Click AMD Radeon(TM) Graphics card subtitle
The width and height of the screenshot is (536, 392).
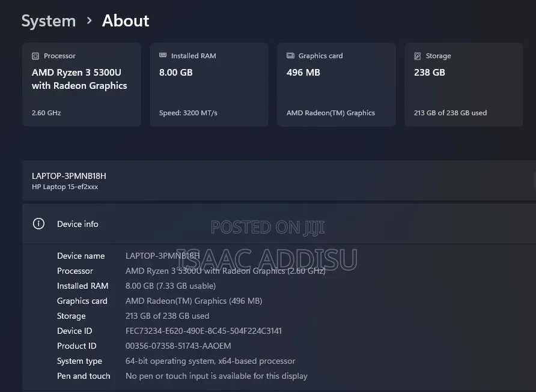pos(330,113)
